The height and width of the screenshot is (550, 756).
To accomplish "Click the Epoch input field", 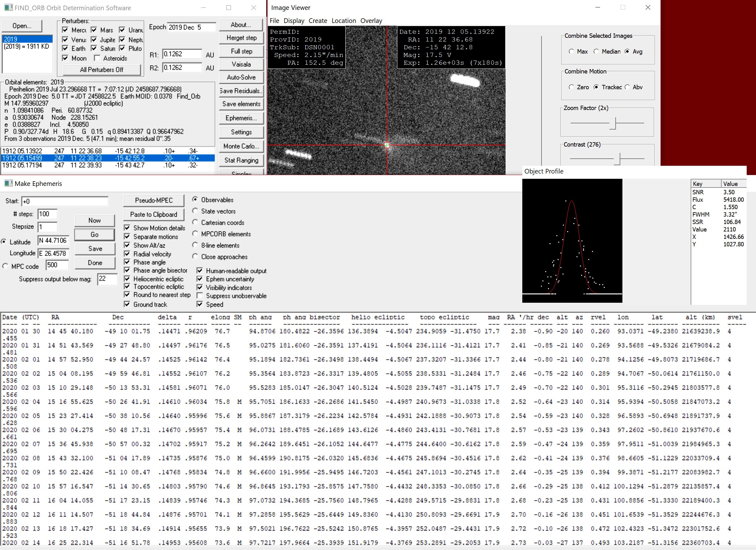I will click(x=191, y=27).
